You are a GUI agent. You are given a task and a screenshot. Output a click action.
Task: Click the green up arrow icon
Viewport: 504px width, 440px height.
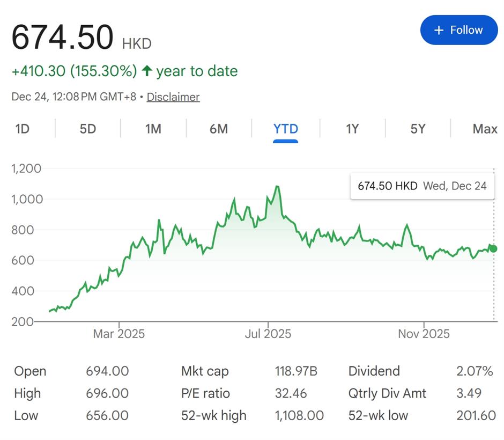click(147, 71)
